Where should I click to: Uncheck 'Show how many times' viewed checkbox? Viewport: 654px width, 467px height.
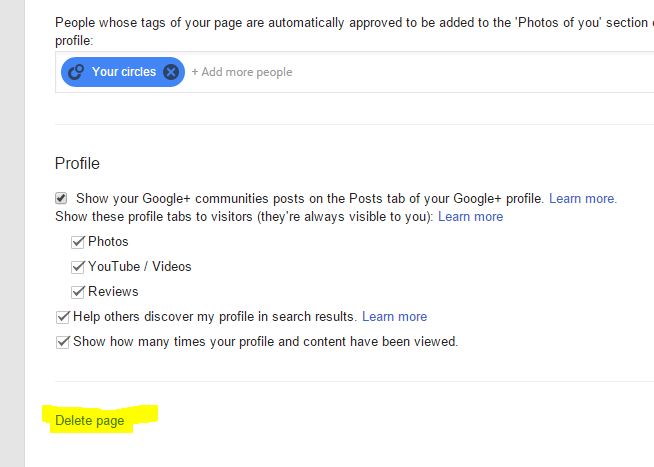point(63,341)
